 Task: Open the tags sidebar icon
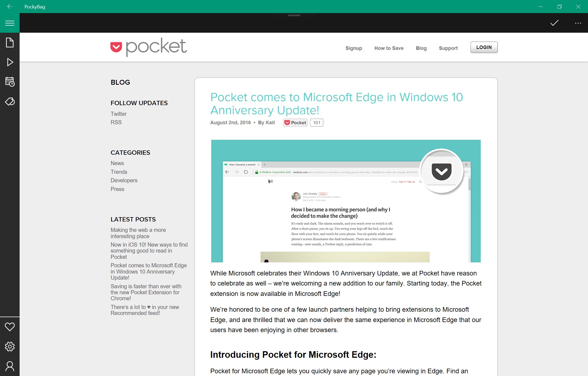(10, 102)
